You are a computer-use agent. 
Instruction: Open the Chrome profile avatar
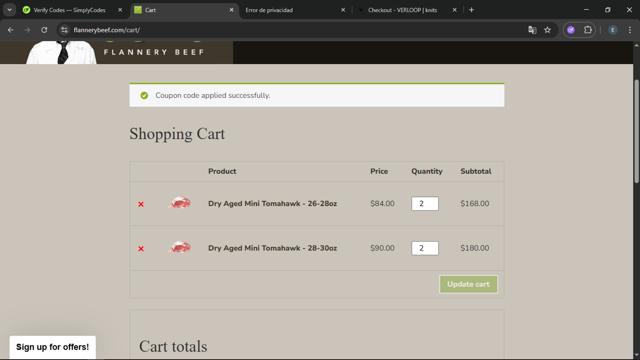613,30
